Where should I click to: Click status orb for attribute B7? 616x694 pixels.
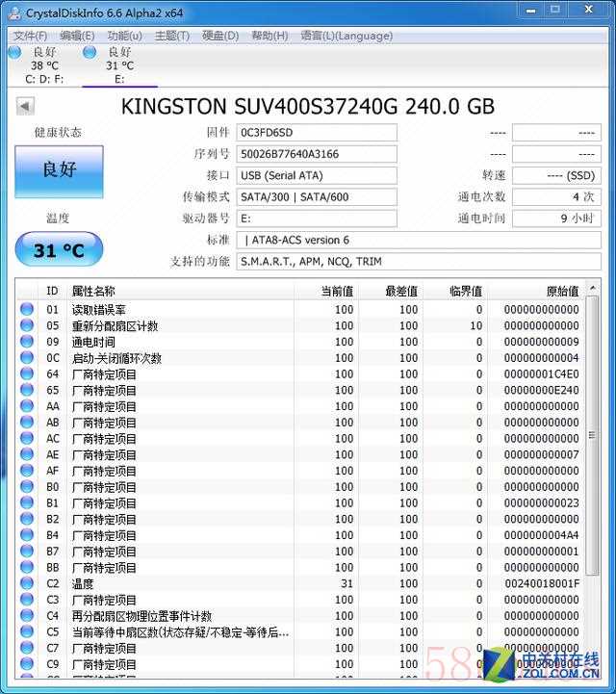(27, 551)
